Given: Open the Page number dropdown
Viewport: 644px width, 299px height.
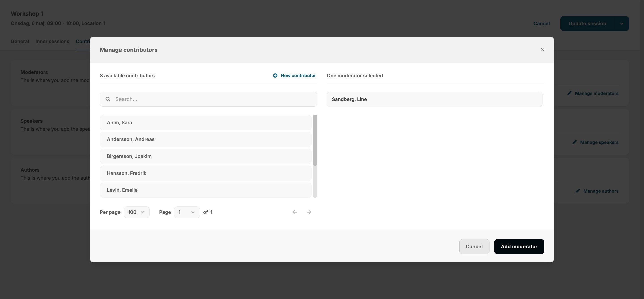Looking at the screenshot, I should pyautogui.click(x=187, y=212).
